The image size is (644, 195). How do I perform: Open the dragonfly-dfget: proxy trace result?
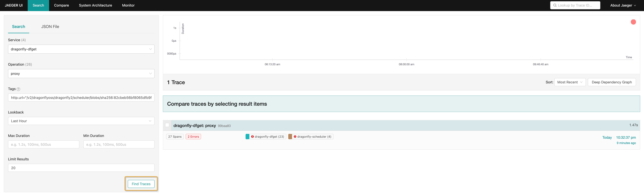194,126
